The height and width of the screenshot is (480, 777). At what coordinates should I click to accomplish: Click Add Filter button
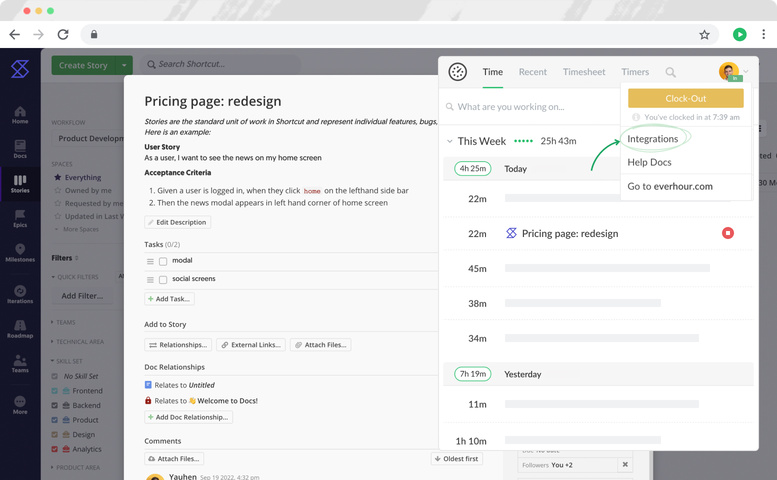[x=82, y=296]
